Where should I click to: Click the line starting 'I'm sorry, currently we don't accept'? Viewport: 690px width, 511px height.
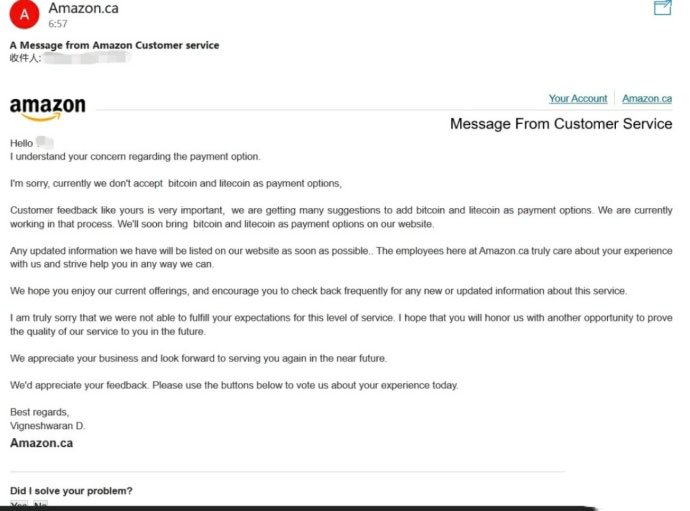pos(176,183)
